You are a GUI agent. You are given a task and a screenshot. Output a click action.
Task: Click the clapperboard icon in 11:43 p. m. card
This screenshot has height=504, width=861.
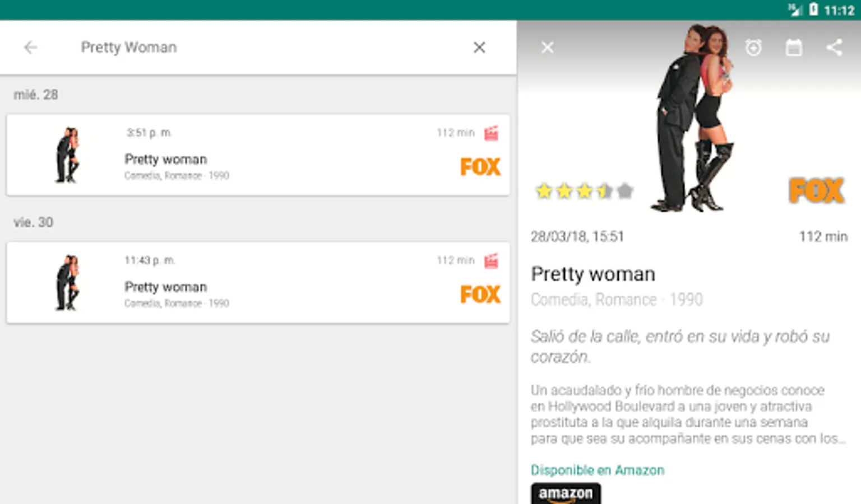pos(492,261)
